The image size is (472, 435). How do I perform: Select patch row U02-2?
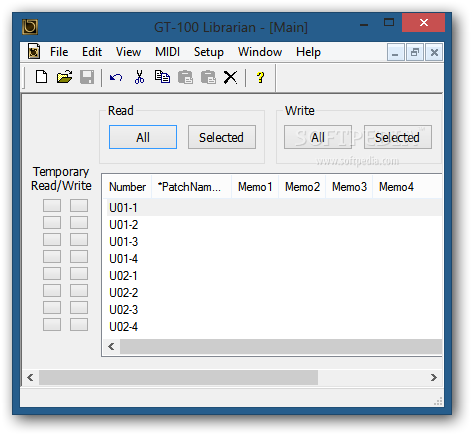click(273, 293)
